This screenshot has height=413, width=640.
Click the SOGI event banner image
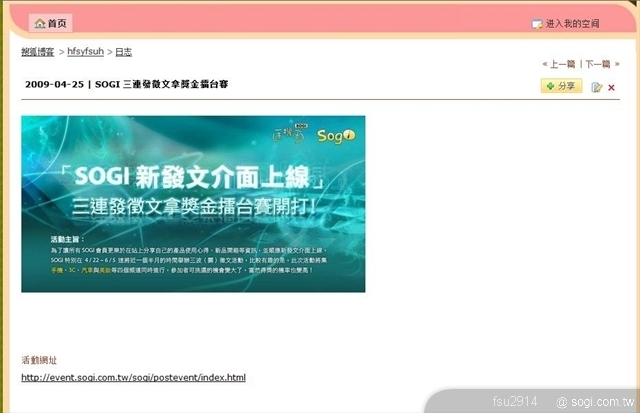[x=193, y=204]
